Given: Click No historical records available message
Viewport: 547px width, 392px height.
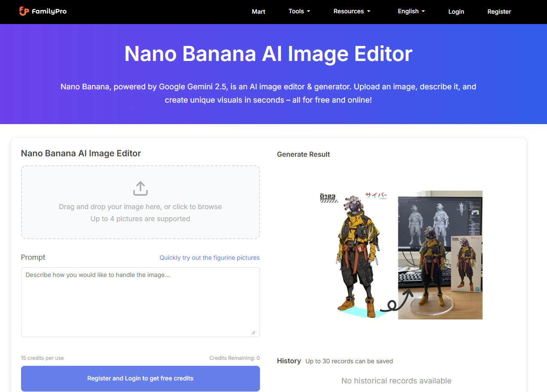Looking at the screenshot, I should 396,380.
